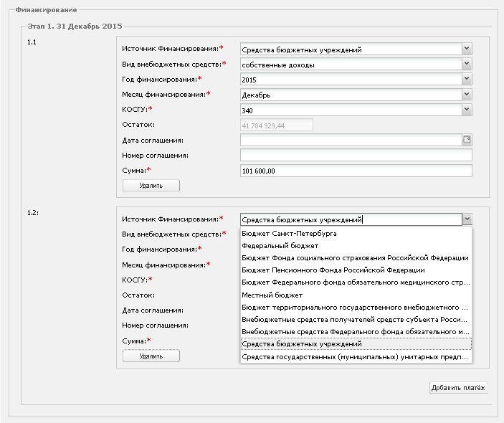Click the Источник Финансирования value in 1.1
Viewport: 504px width, 423px height.
(x=351, y=49)
